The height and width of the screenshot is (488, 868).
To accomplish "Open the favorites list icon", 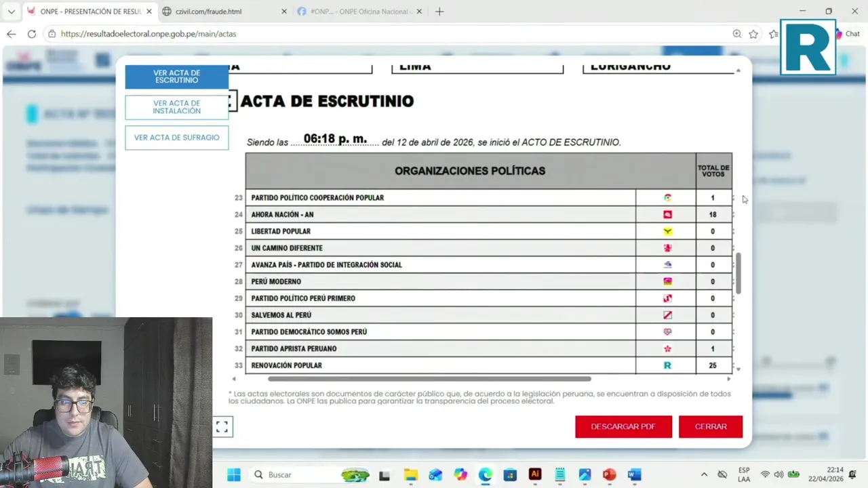I will coord(773,34).
